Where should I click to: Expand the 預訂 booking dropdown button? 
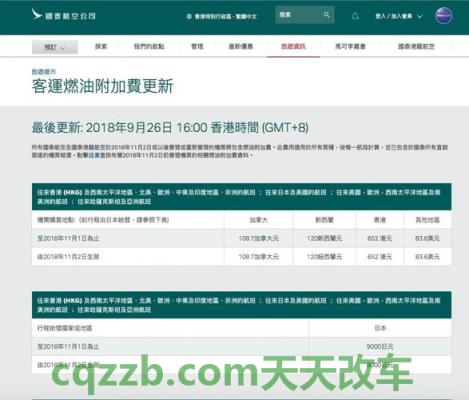[x=55, y=47]
